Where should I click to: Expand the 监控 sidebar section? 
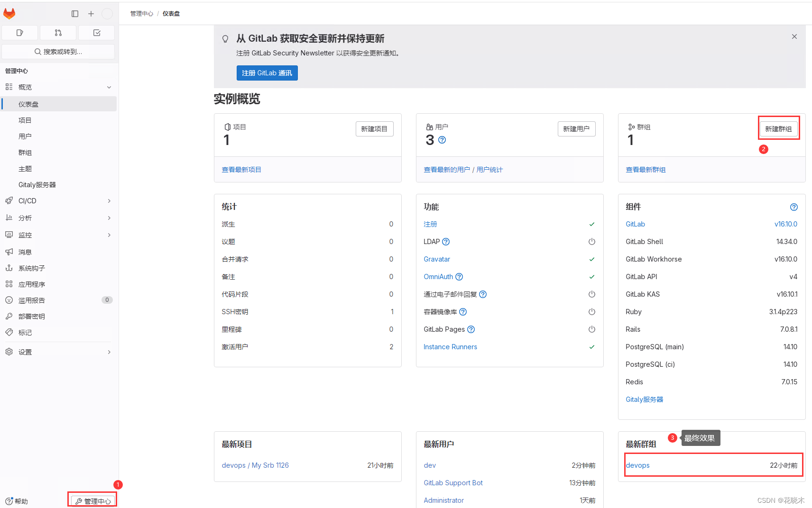coord(59,235)
